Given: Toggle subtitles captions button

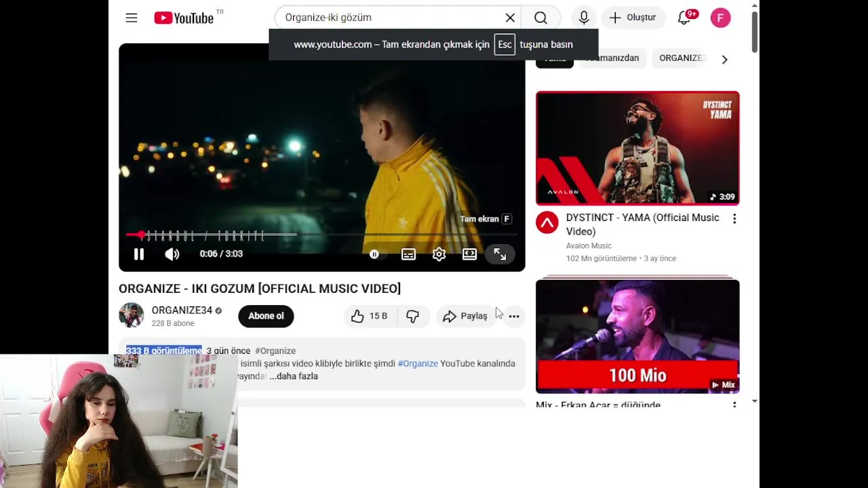Looking at the screenshot, I should 408,254.
